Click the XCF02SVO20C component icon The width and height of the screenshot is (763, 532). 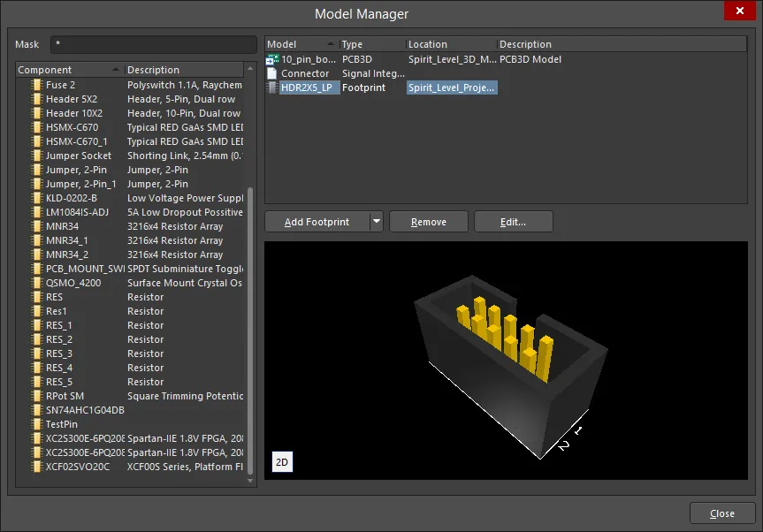coord(35,467)
